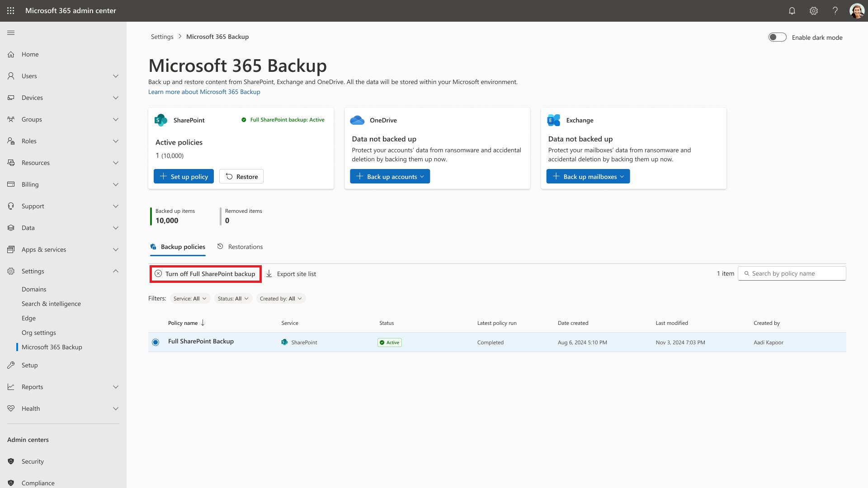Expand the Groups menu chevron
Image resolution: width=868 pixels, height=488 pixels.
[116, 119]
